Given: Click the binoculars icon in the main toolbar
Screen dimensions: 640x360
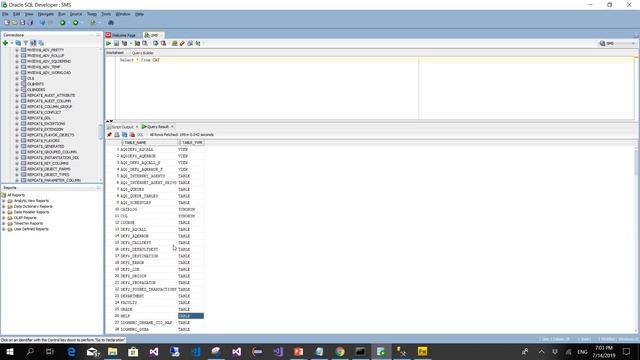Looking at the screenshot, I should (x=111, y=23).
